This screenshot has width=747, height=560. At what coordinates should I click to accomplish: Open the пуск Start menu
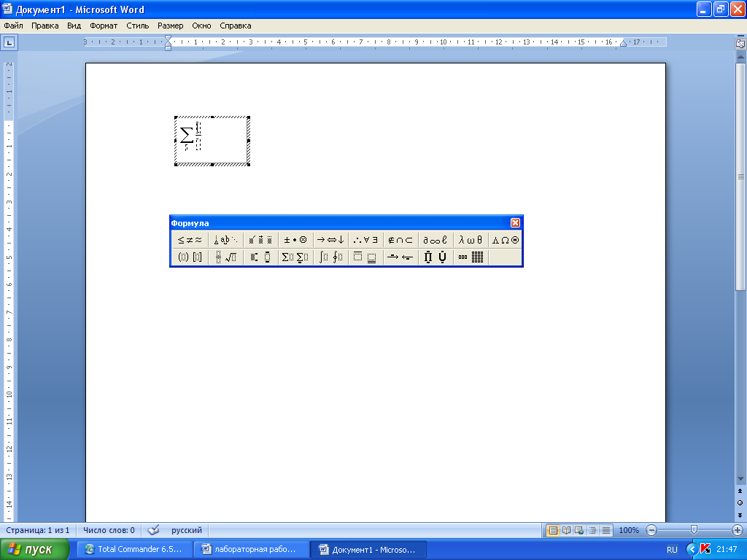[x=34, y=550]
